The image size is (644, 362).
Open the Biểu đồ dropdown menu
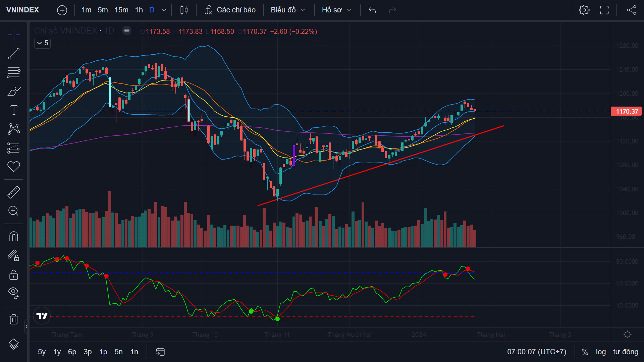click(x=288, y=10)
